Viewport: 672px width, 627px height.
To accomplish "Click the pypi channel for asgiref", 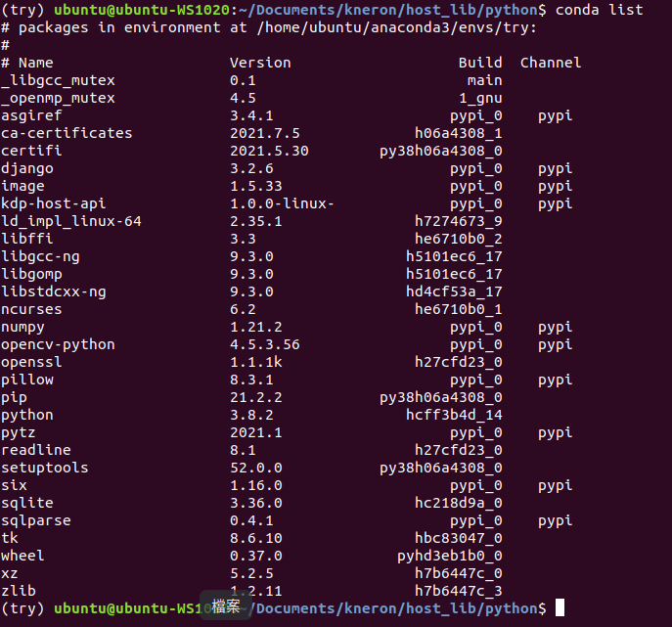I will tap(555, 115).
